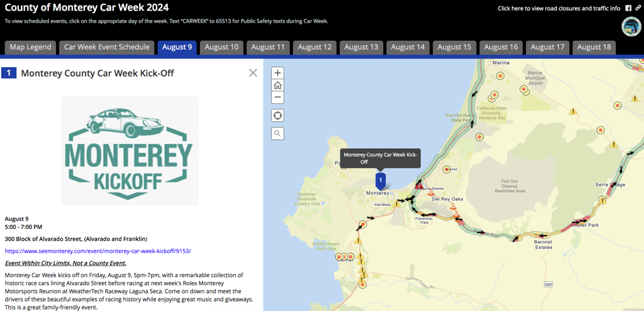Show events for August 13
Image resolution: width=644 pixels, height=311 pixels.
[361, 47]
